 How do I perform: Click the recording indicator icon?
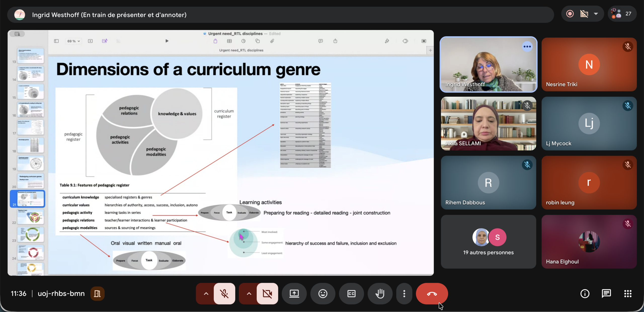pyautogui.click(x=570, y=14)
